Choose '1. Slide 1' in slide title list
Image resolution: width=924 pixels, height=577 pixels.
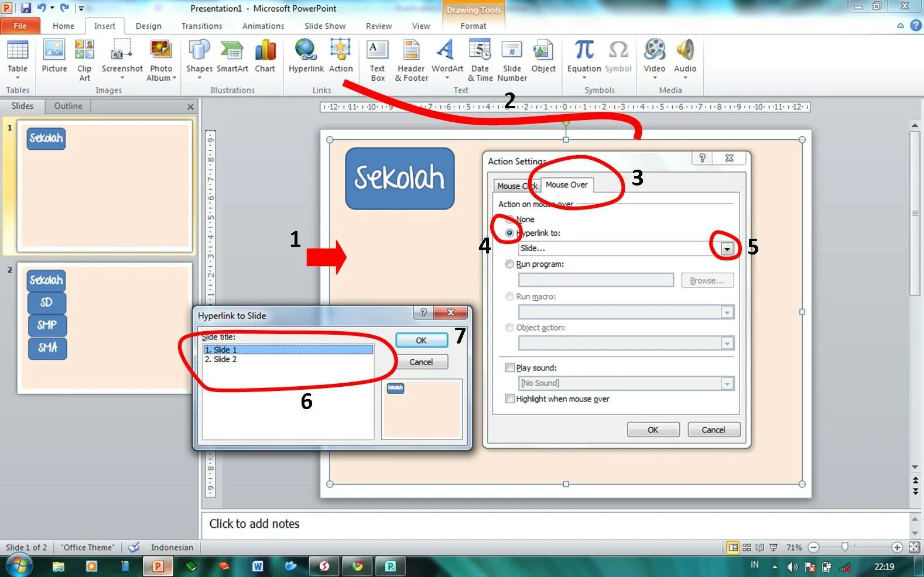[288, 349]
